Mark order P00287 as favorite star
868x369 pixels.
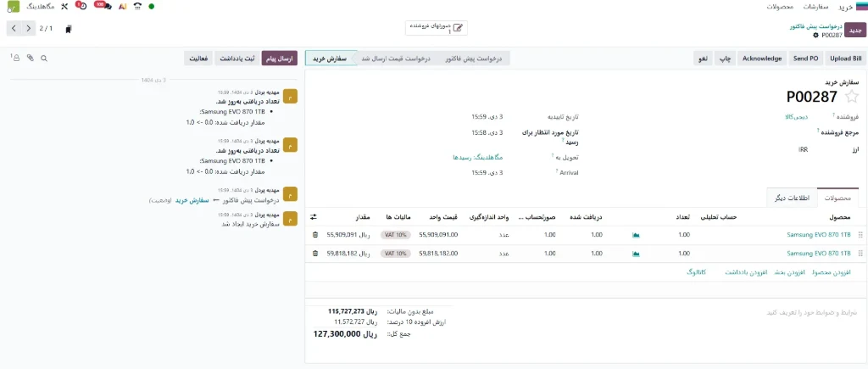pos(851,97)
